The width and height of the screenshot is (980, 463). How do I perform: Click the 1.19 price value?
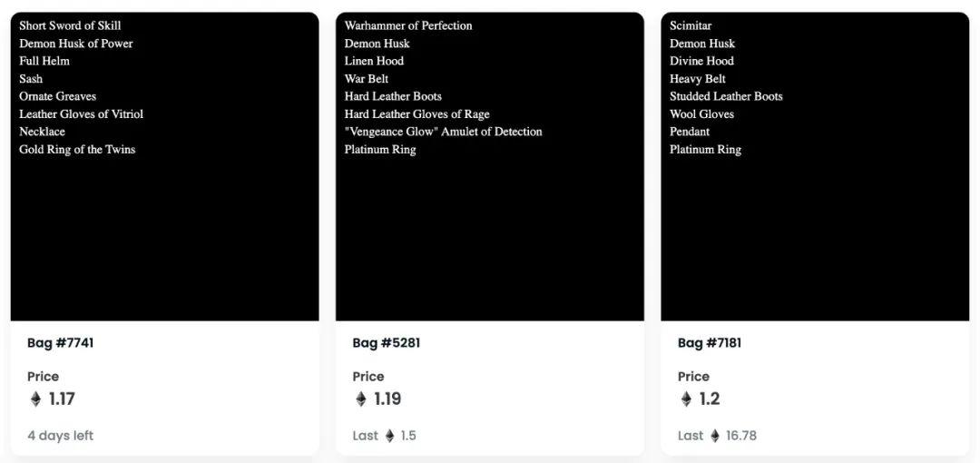[x=387, y=399]
